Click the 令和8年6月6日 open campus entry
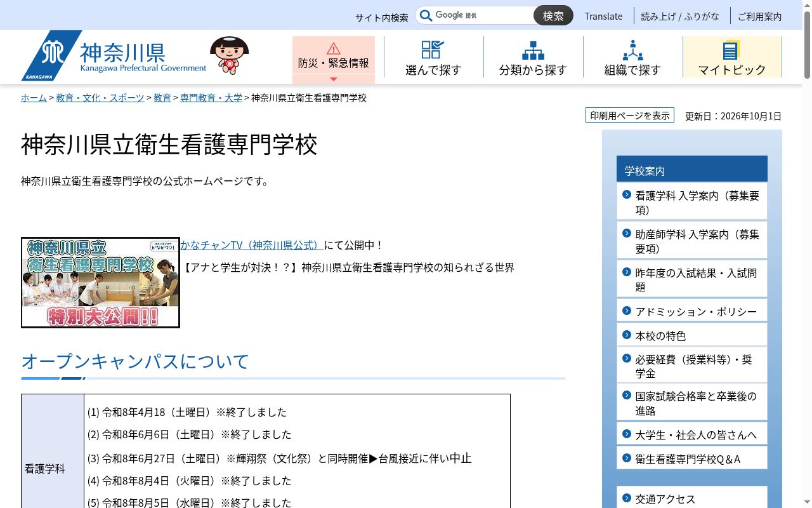Viewport: 812px width, 508px height. click(x=190, y=434)
